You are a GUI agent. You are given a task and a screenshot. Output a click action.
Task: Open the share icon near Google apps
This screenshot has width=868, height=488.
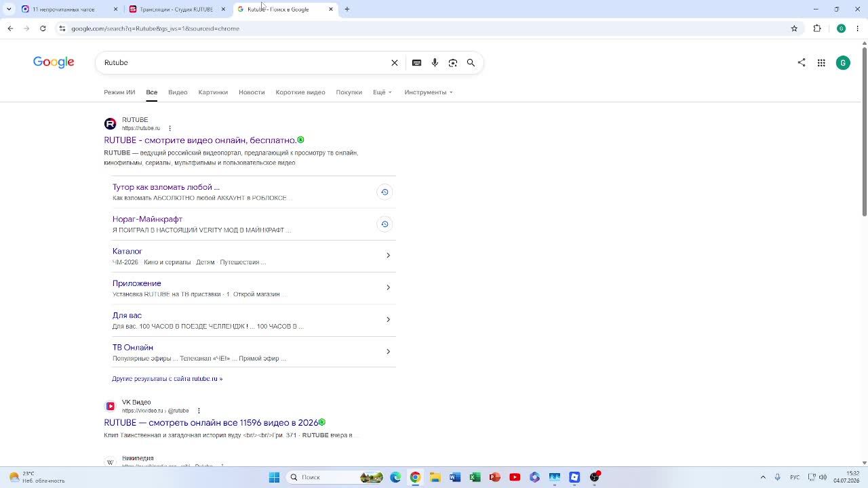(802, 62)
